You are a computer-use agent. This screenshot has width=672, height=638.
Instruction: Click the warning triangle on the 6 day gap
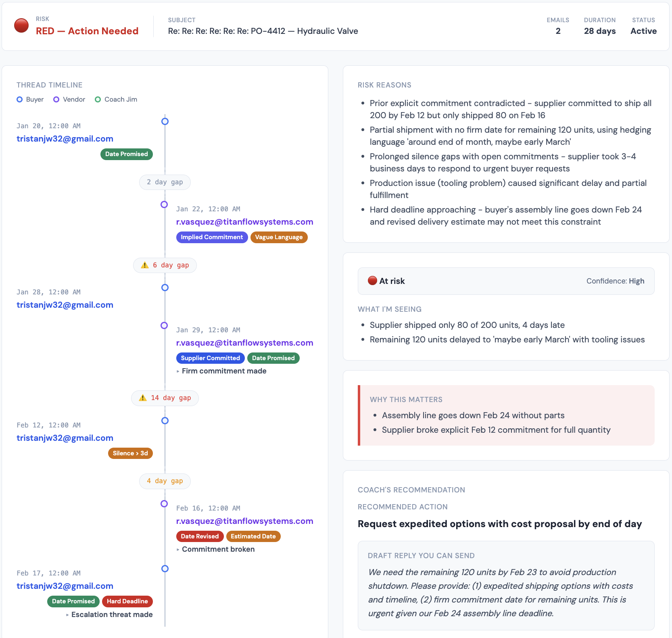[x=144, y=265]
